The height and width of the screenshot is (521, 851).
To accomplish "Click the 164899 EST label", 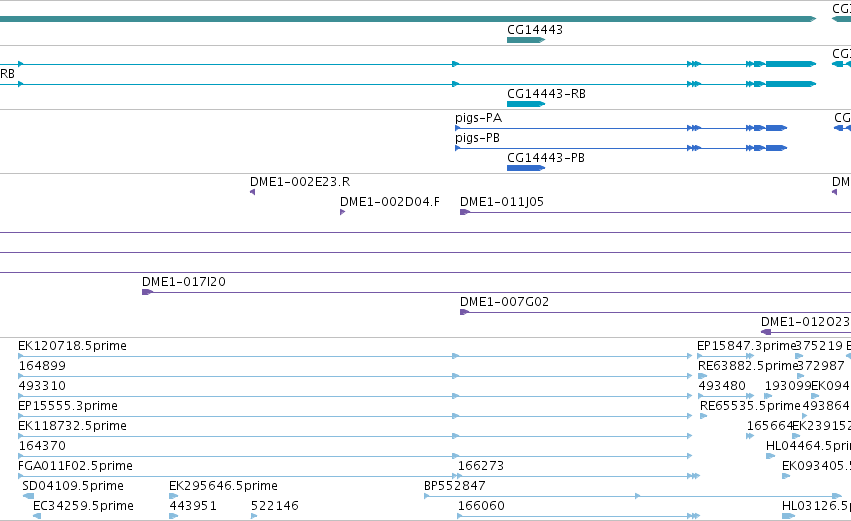I will pos(42,366).
